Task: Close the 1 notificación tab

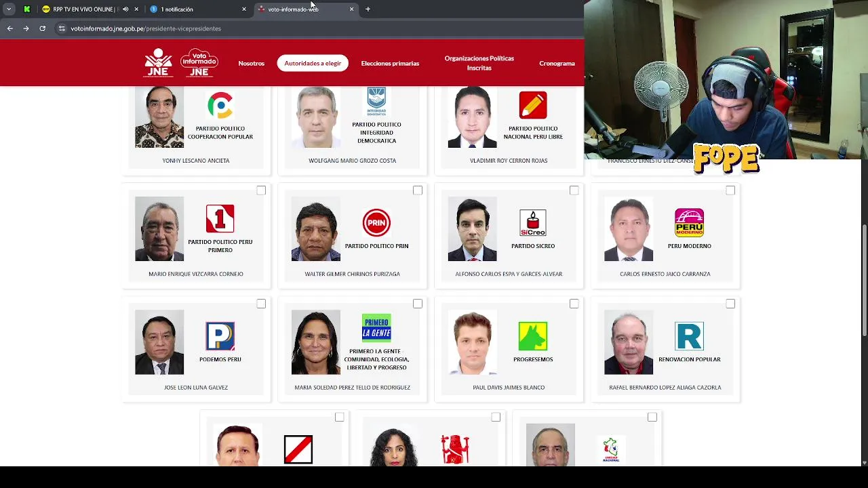Action: pos(244,9)
